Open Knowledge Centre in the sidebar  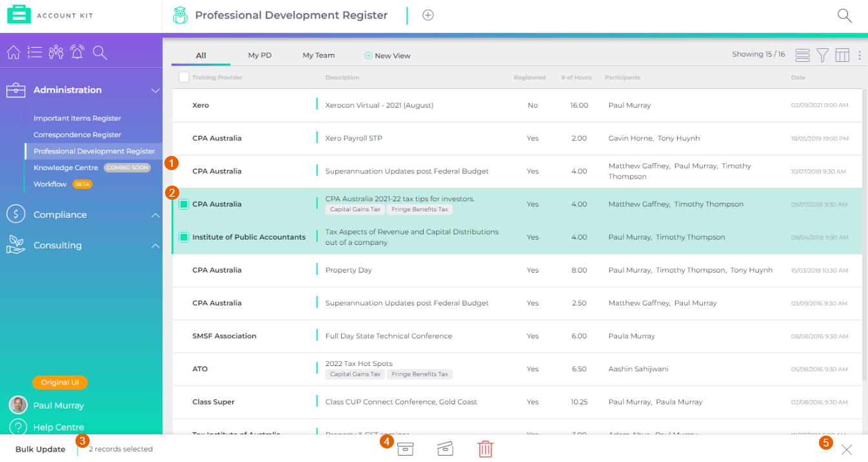pyautogui.click(x=66, y=168)
